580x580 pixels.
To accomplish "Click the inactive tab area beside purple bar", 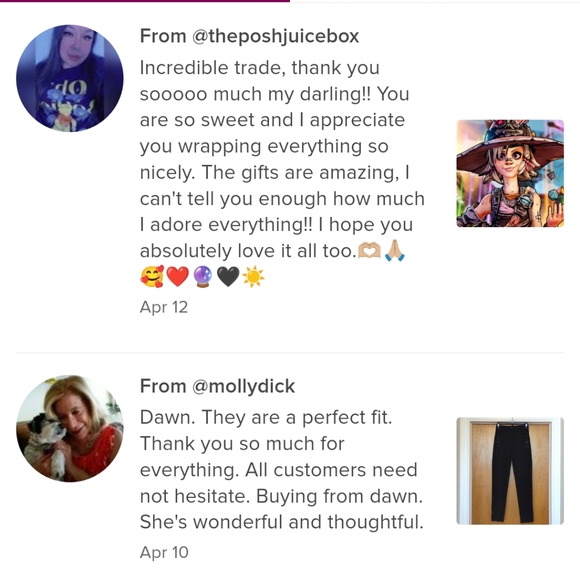I will coord(435,1).
